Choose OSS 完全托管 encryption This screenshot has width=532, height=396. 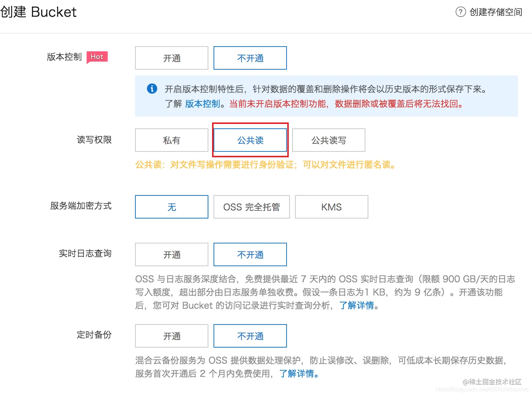(251, 207)
